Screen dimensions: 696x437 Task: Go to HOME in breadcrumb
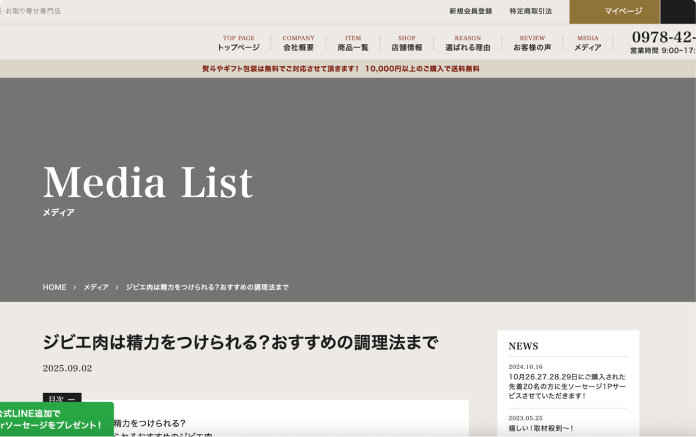pyautogui.click(x=54, y=287)
